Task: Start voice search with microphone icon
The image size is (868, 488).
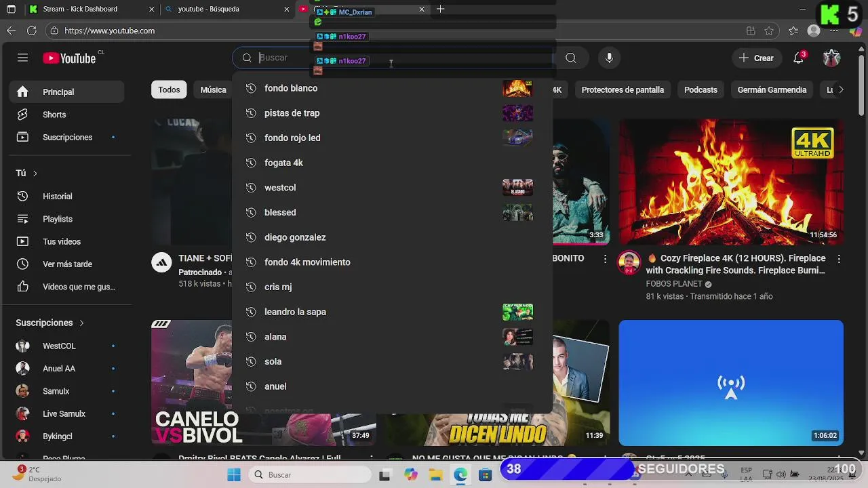Action: [609, 58]
